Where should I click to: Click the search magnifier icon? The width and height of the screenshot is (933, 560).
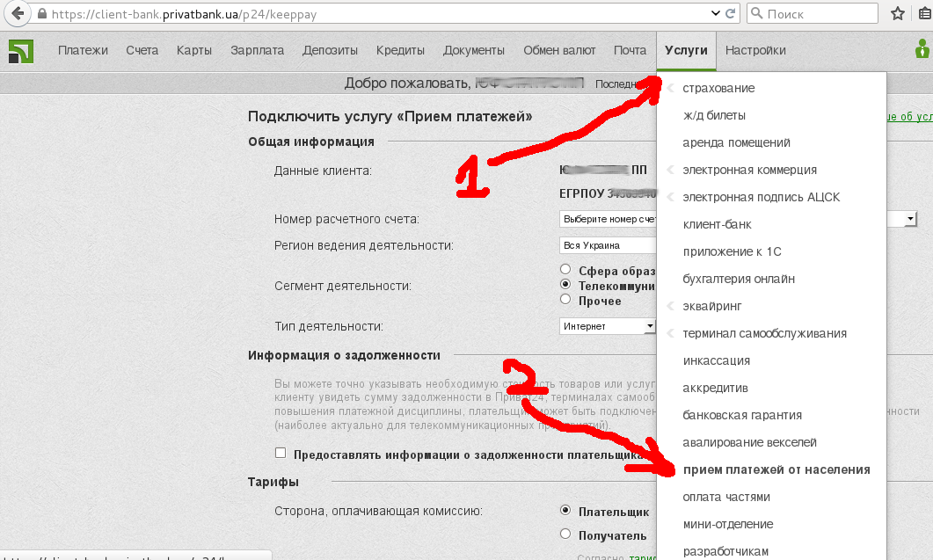point(757,13)
